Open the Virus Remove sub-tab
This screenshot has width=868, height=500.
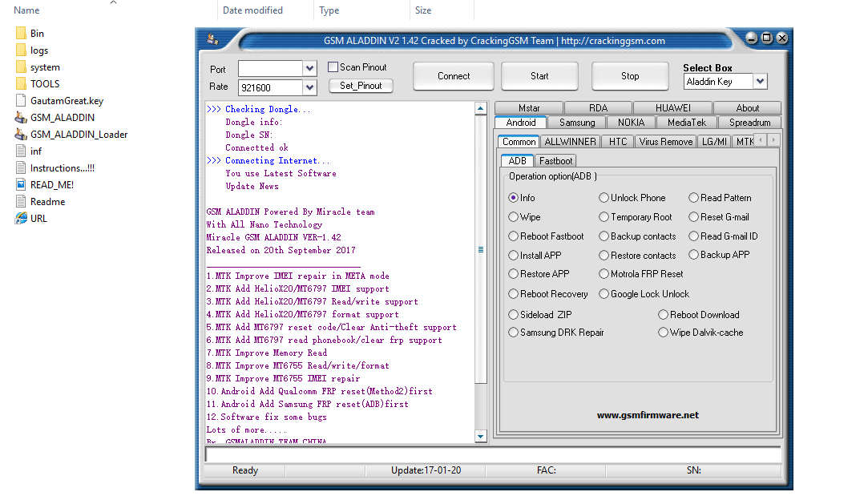(x=665, y=142)
